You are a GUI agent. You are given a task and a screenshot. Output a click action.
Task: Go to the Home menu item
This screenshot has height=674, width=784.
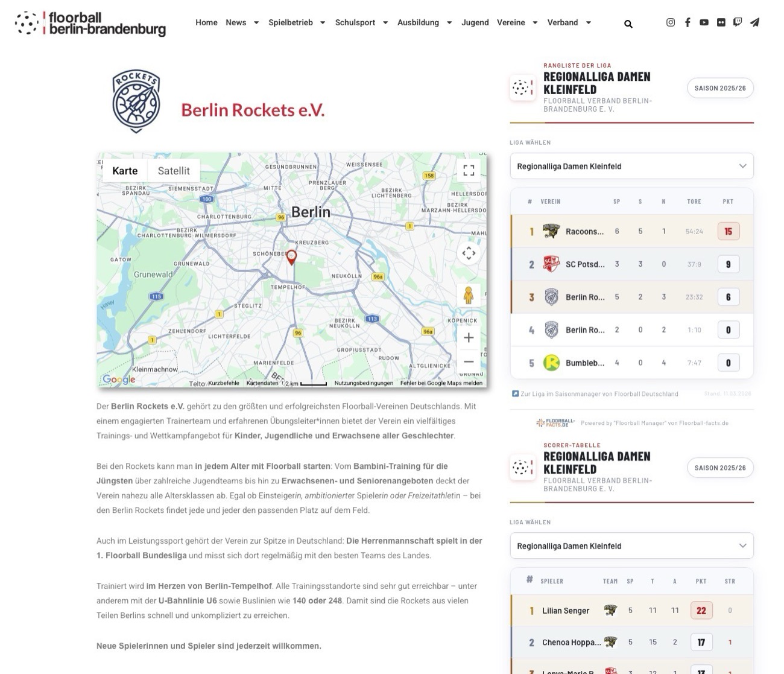(x=206, y=22)
